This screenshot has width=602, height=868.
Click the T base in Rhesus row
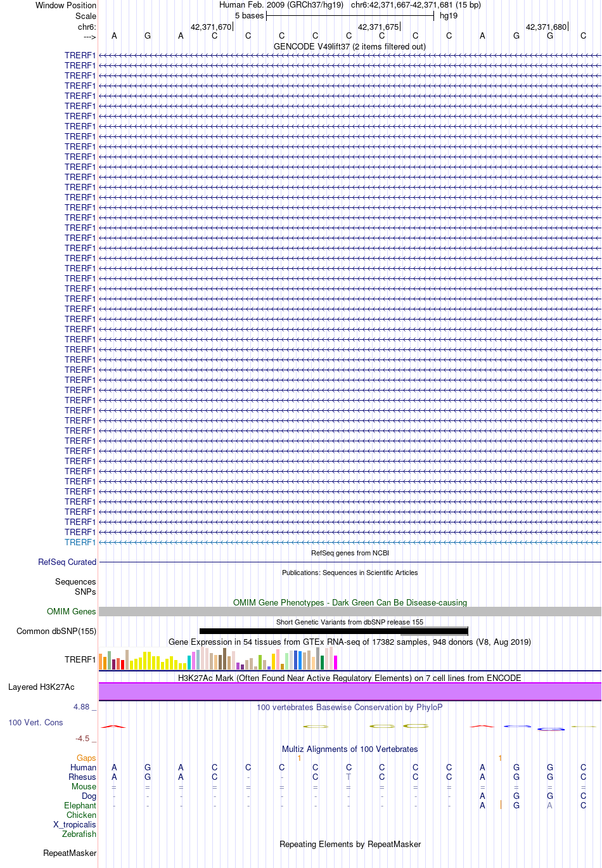tap(349, 777)
